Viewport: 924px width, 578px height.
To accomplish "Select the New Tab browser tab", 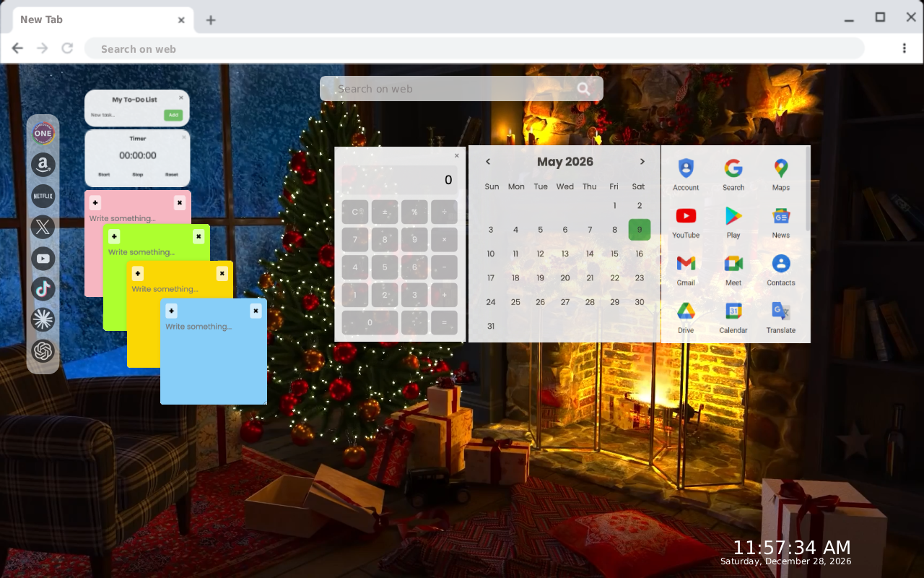I will [x=103, y=20].
